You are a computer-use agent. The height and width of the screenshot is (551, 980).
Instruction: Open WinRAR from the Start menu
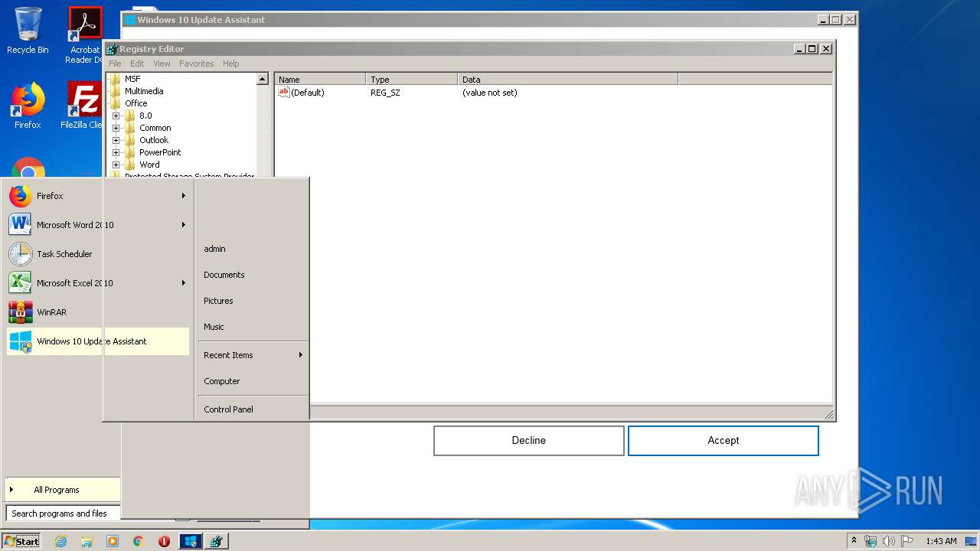(x=97, y=312)
